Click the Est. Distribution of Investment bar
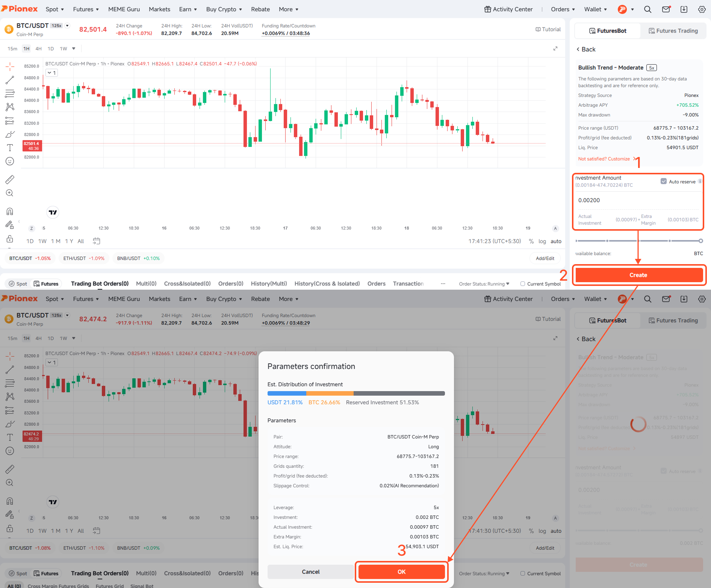 click(x=356, y=393)
